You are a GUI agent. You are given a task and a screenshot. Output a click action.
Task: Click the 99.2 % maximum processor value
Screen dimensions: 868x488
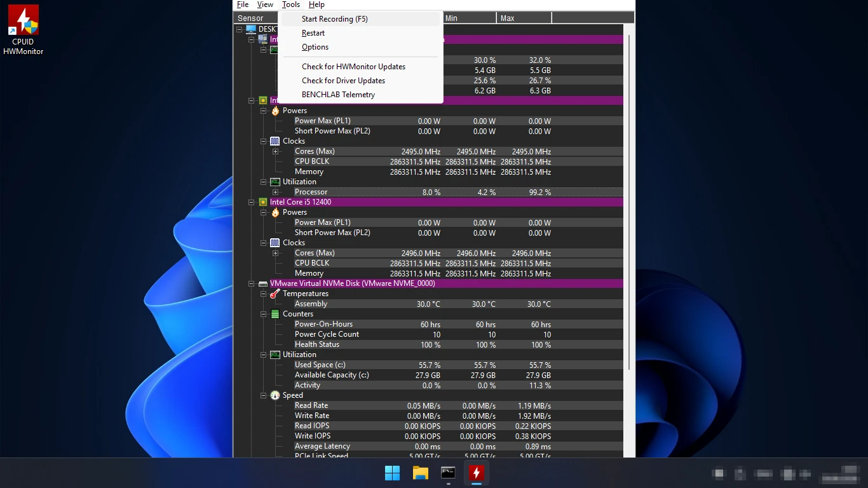point(539,192)
